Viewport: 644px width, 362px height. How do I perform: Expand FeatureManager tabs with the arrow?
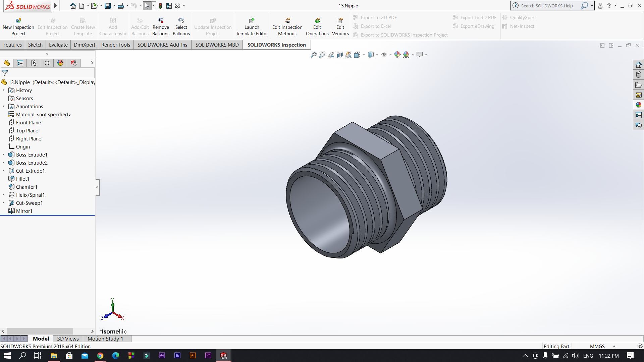click(92, 63)
